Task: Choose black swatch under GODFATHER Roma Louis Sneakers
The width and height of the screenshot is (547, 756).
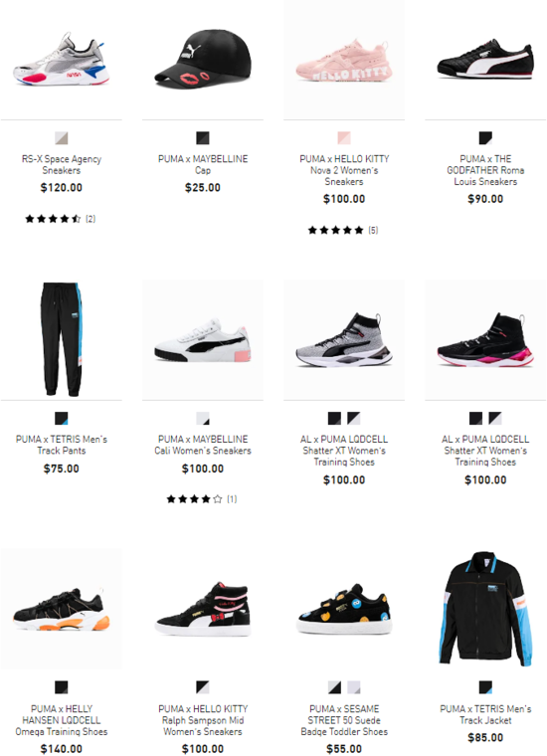Action: [485, 138]
